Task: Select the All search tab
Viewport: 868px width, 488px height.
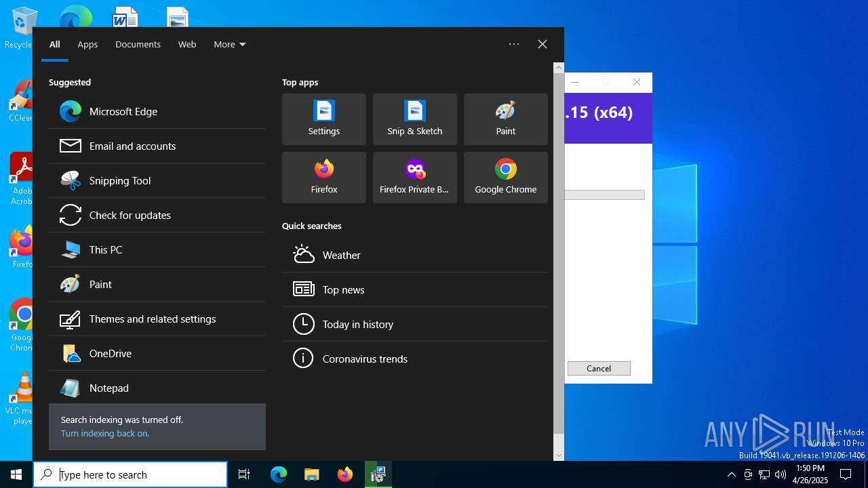Action: point(55,45)
